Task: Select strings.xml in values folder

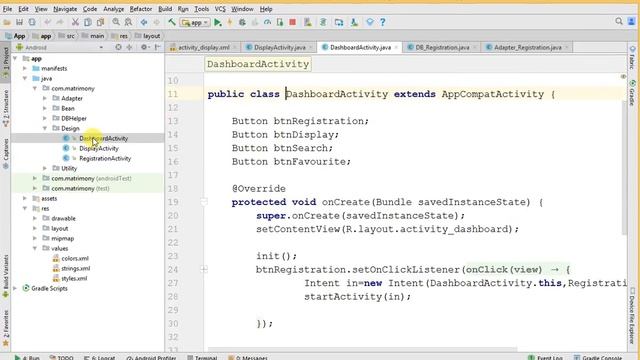Action: point(76,268)
